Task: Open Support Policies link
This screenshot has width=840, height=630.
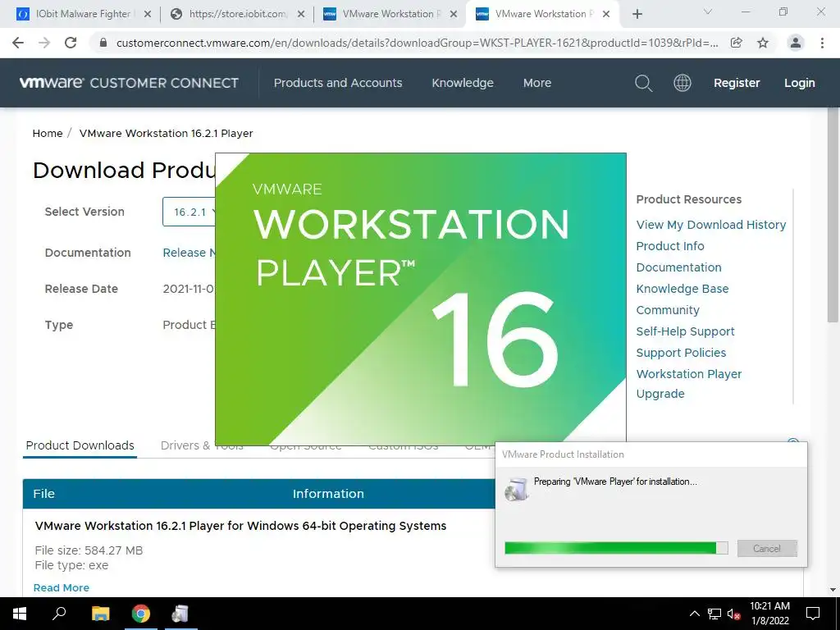Action: coord(681,353)
